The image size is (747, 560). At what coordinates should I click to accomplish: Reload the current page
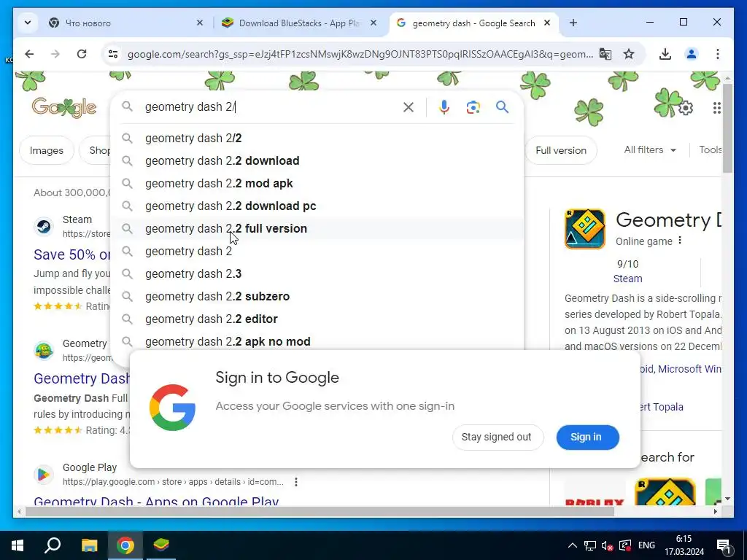point(82,54)
